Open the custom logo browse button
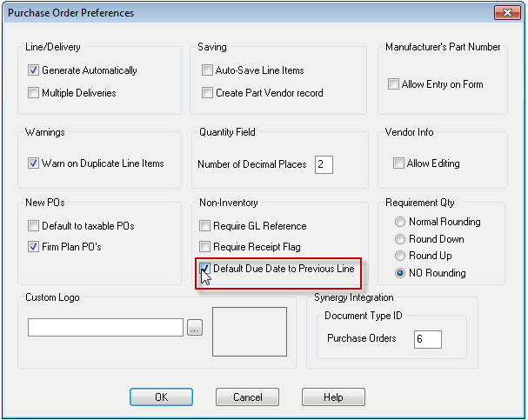528x420 pixels. coord(195,328)
